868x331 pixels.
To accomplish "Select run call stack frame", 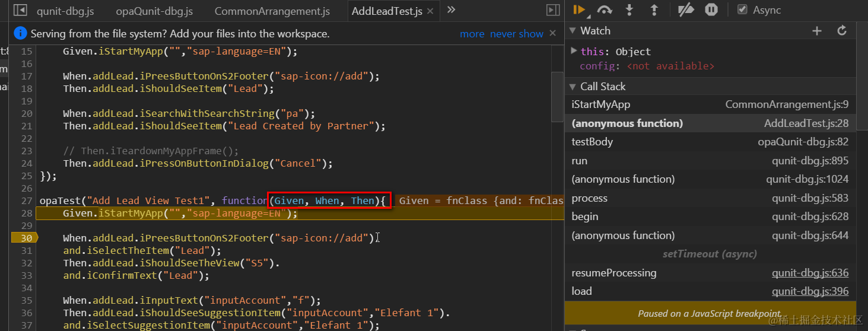I will point(710,161).
